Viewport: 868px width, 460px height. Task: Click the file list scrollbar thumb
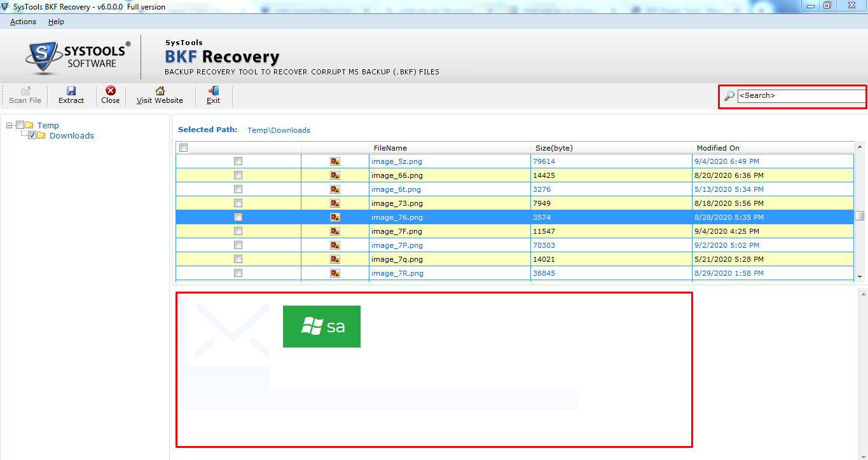[860, 216]
